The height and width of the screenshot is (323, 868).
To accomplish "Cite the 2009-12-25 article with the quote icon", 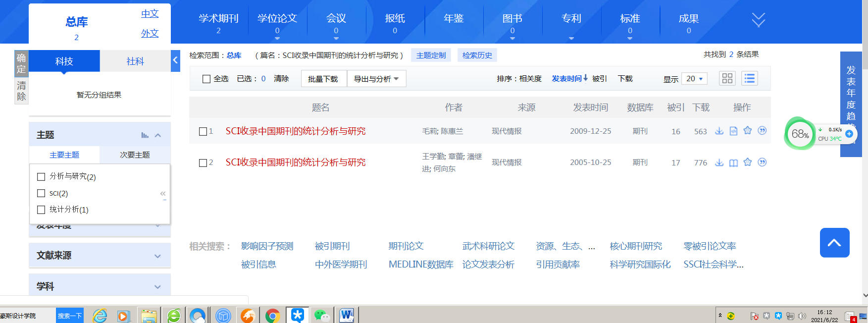I will pos(762,131).
